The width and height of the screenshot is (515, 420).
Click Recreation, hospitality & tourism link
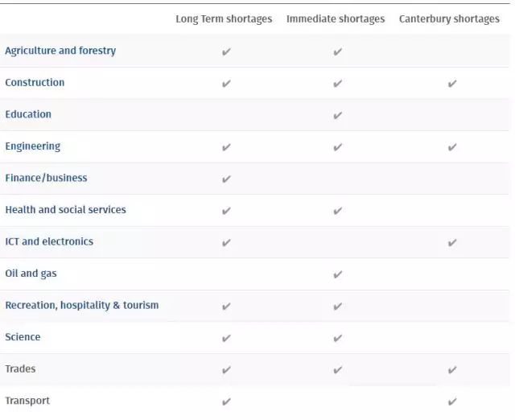tap(82, 306)
